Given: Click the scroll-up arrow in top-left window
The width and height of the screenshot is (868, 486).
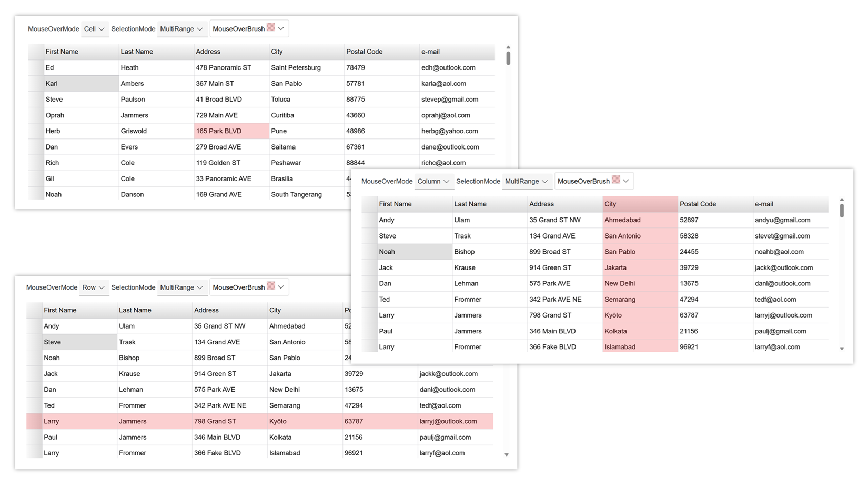Looking at the screenshot, I should (508, 47).
